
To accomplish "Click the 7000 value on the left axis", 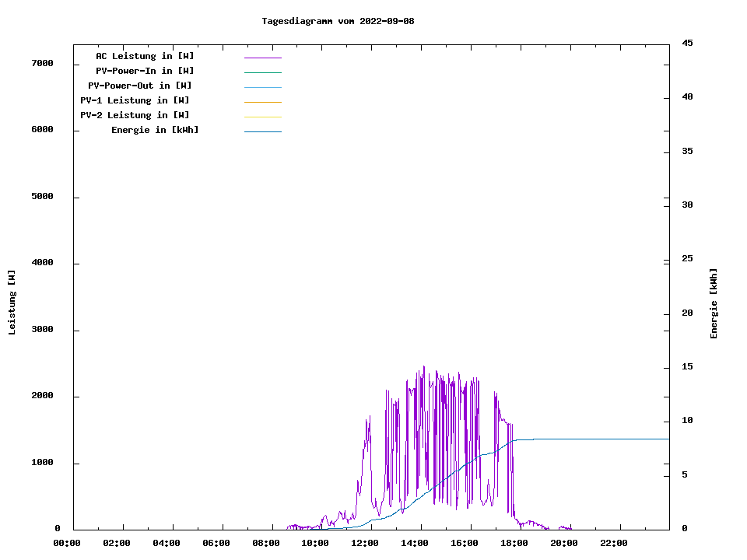I will point(43,63).
